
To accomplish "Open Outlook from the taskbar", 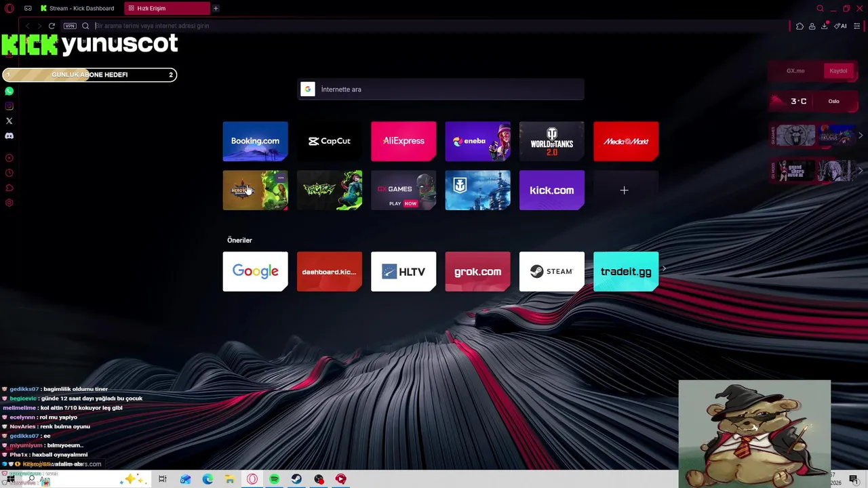I will [185, 479].
